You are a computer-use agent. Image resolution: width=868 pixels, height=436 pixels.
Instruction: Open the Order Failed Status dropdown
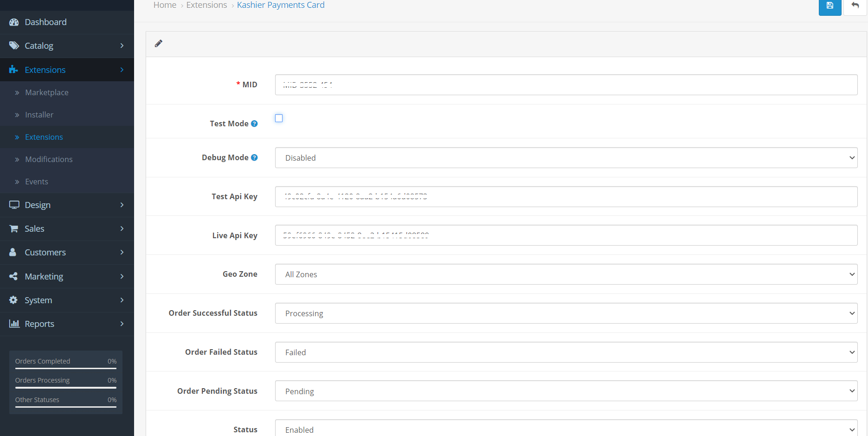pyautogui.click(x=566, y=352)
